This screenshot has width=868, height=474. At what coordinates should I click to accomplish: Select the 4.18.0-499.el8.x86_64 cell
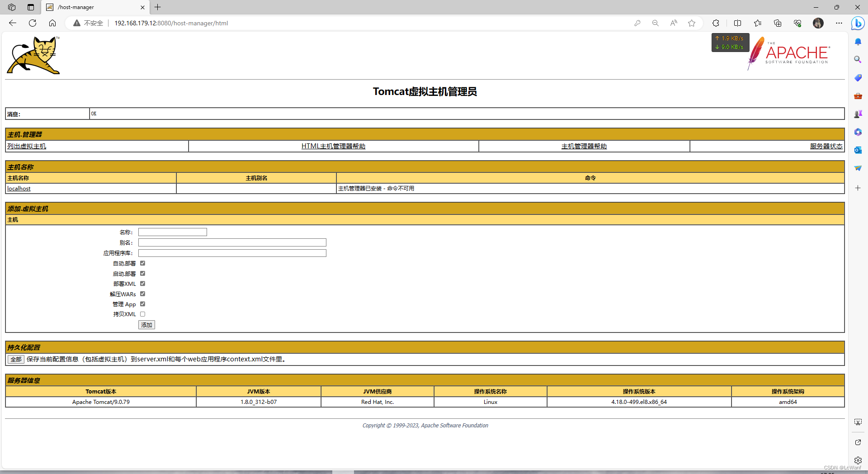click(639, 402)
